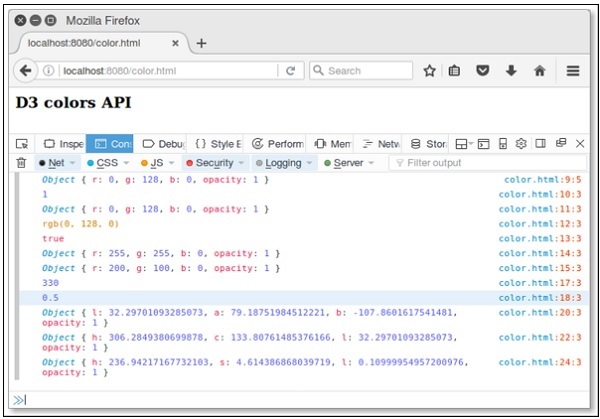600x419 pixels.
Task: Bookmark this page with star icon
Action: [429, 71]
